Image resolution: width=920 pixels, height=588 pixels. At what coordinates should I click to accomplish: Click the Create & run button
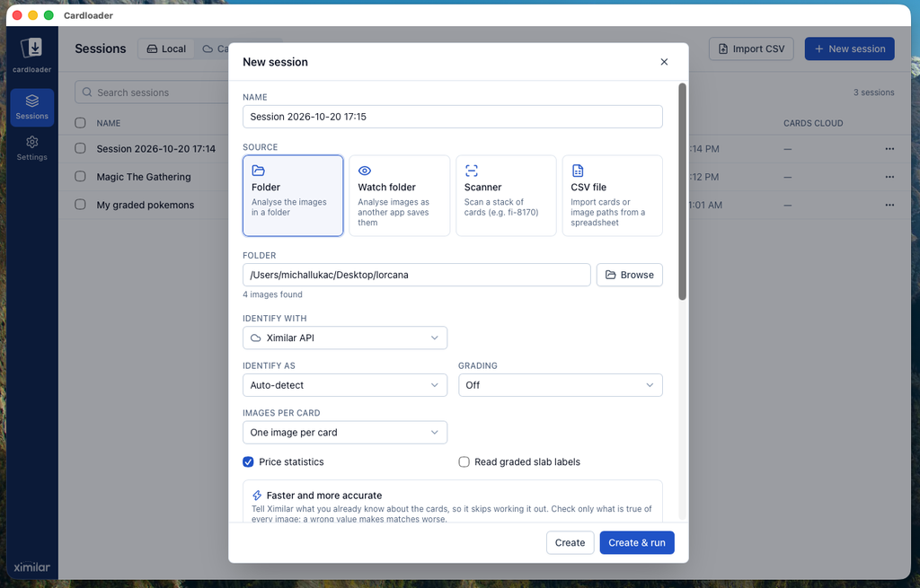pyautogui.click(x=637, y=543)
